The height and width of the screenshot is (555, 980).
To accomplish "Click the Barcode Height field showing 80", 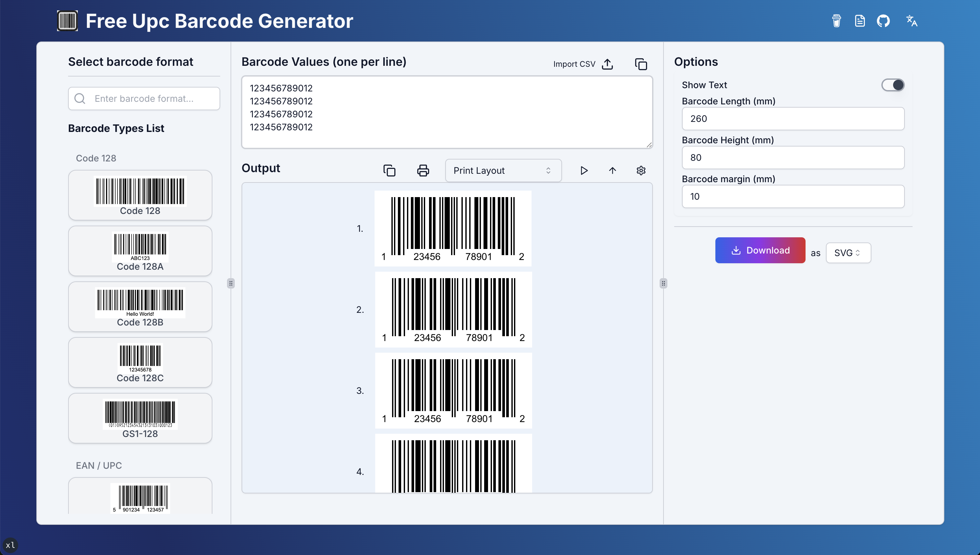I will [x=793, y=158].
